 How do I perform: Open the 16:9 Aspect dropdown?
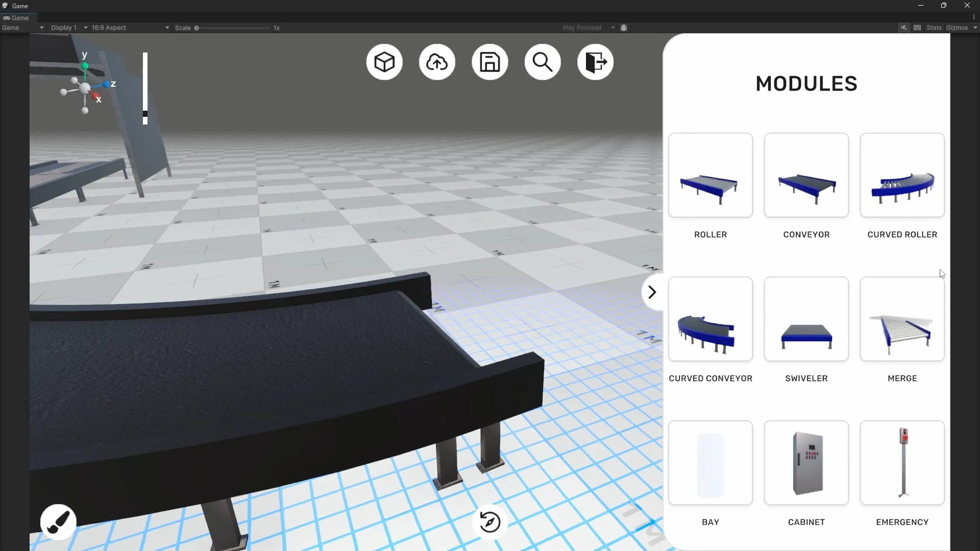click(130, 28)
